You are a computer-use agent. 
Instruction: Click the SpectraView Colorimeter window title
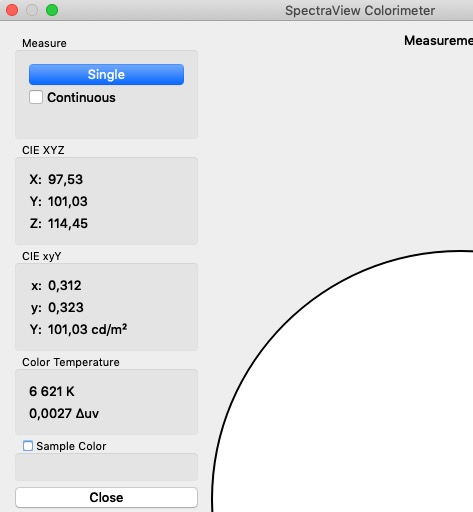click(x=360, y=11)
